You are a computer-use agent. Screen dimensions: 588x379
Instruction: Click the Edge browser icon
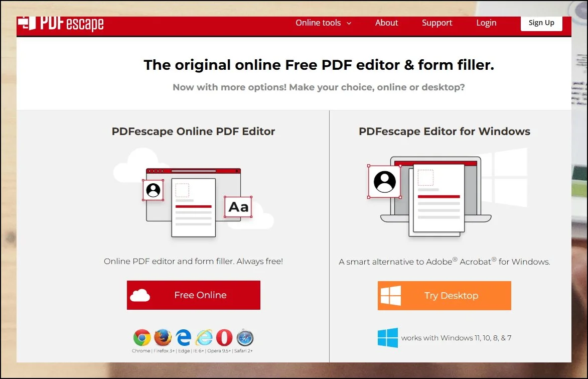[x=184, y=338]
